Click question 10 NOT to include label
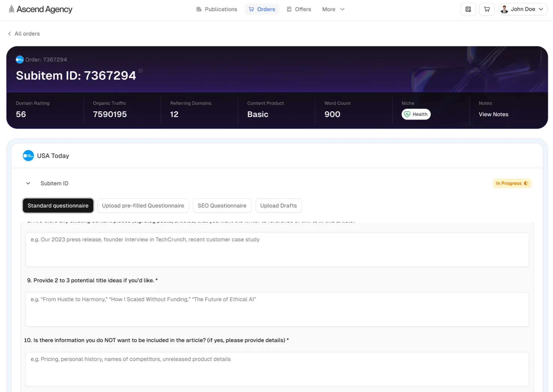 (156, 340)
